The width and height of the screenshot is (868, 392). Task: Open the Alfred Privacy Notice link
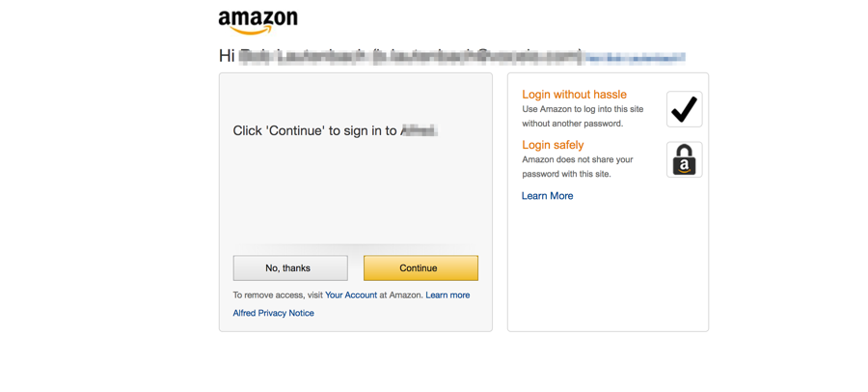[x=273, y=313]
